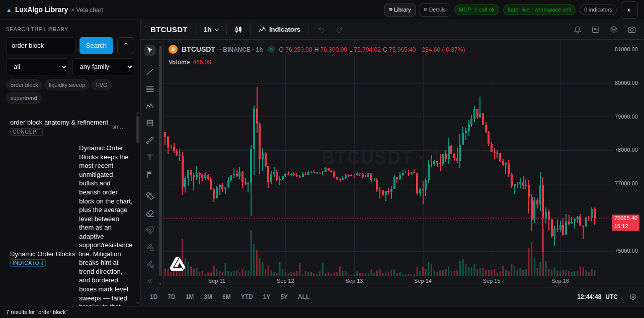The height and width of the screenshot is (318, 644).
Task: Toggle the magnet snap mode
Action: coord(150,230)
